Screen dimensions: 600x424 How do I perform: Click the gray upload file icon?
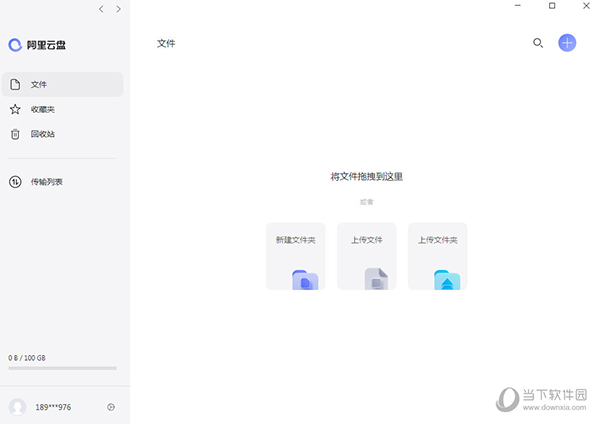click(376, 279)
